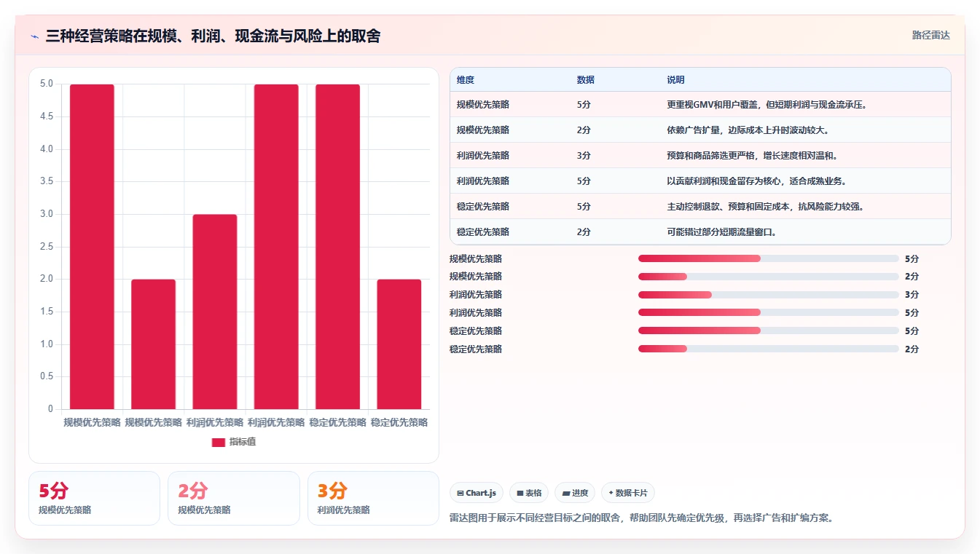This screenshot has height=554, width=980.
Task: Click the 规模优先策略 progress bar showing 2分
Action: 768,277
